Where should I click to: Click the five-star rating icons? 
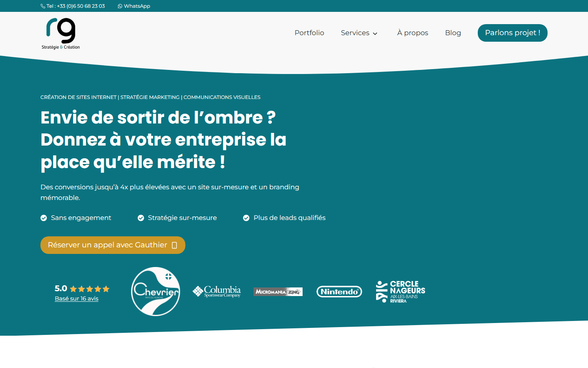click(90, 289)
